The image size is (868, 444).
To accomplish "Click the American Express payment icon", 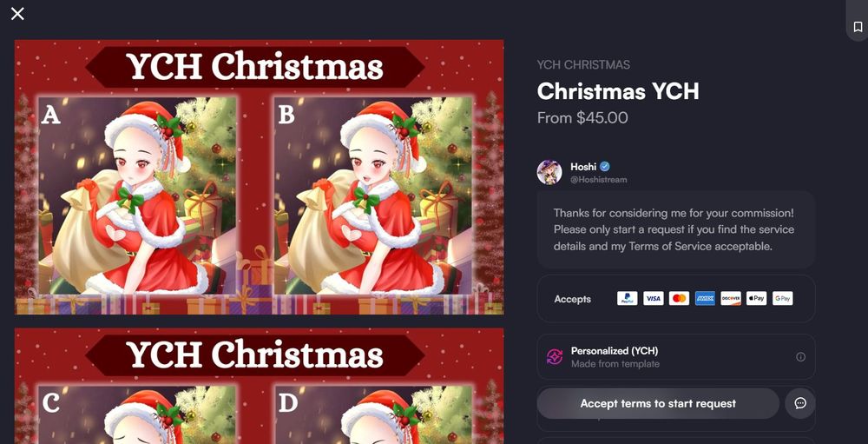I will (705, 299).
